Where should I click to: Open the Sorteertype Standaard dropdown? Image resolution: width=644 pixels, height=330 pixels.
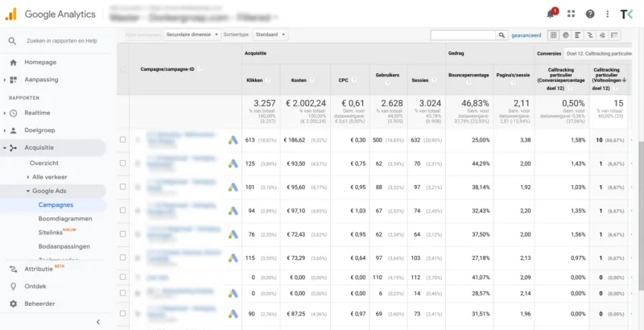(270, 35)
